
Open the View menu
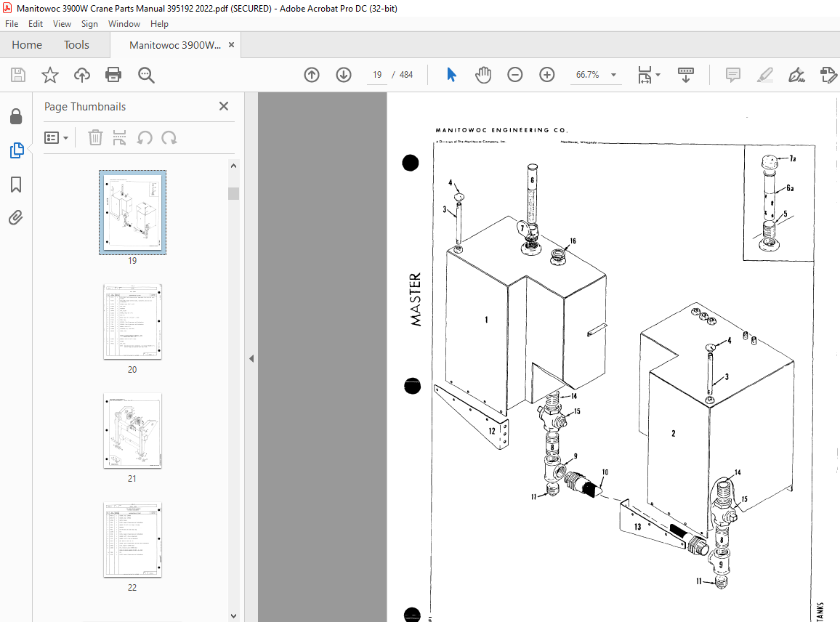click(62, 24)
